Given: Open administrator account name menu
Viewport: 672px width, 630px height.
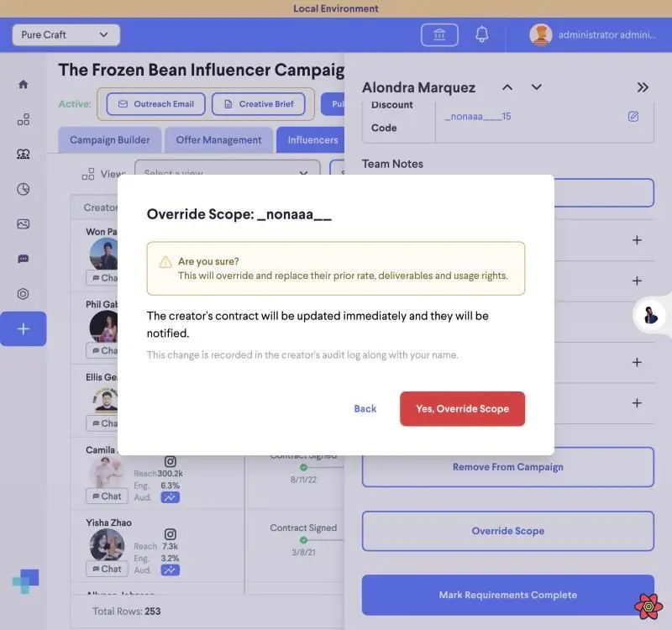Looking at the screenshot, I should [x=606, y=34].
